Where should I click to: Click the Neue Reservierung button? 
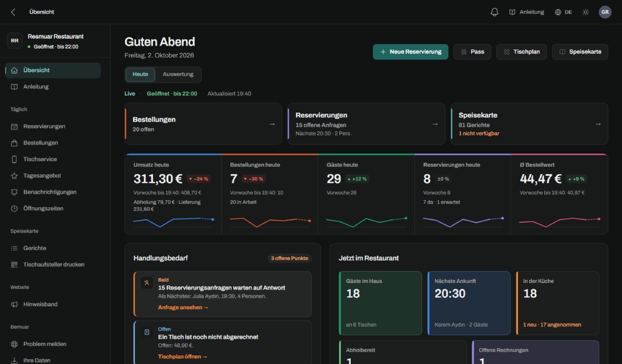coord(411,52)
